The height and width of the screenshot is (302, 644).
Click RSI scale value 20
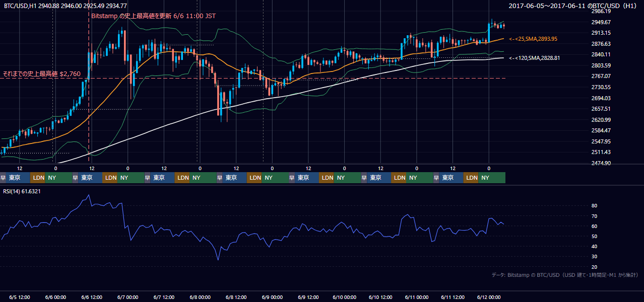click(x=594, y=267)
